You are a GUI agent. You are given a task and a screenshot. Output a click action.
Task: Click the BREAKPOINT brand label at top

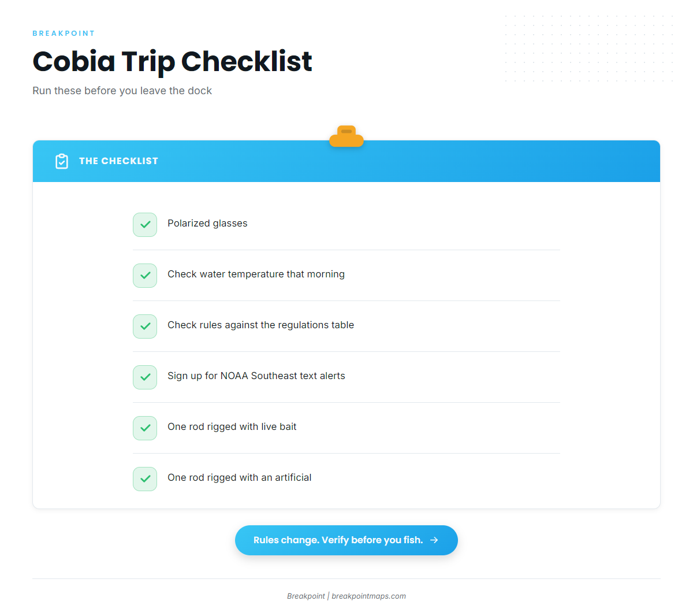[64, 34]
